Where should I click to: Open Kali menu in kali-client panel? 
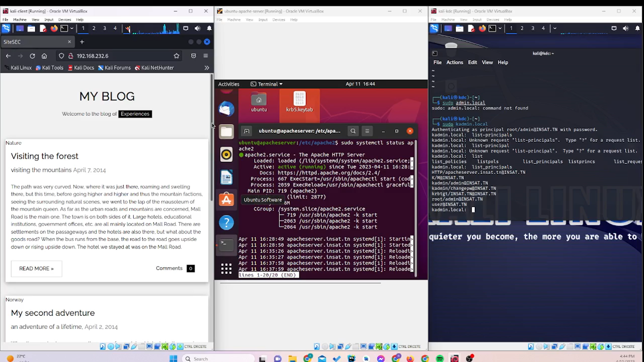click(x=6, y=28)
